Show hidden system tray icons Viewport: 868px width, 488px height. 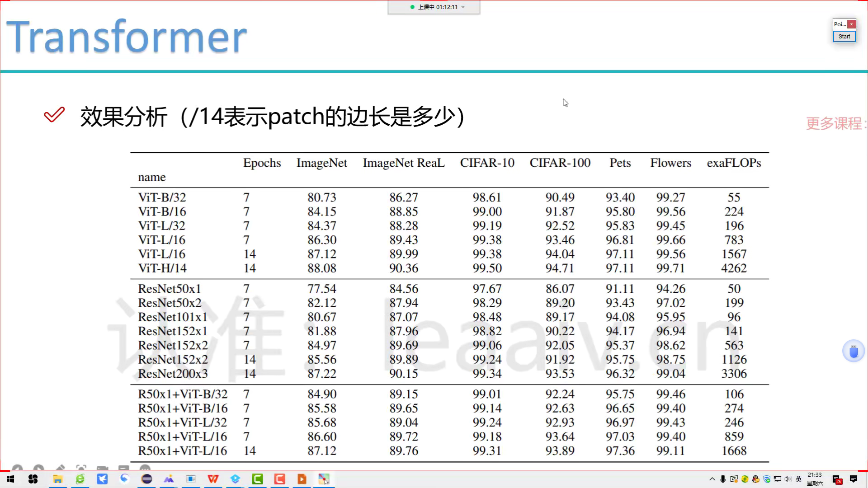(x=712, y=479)
